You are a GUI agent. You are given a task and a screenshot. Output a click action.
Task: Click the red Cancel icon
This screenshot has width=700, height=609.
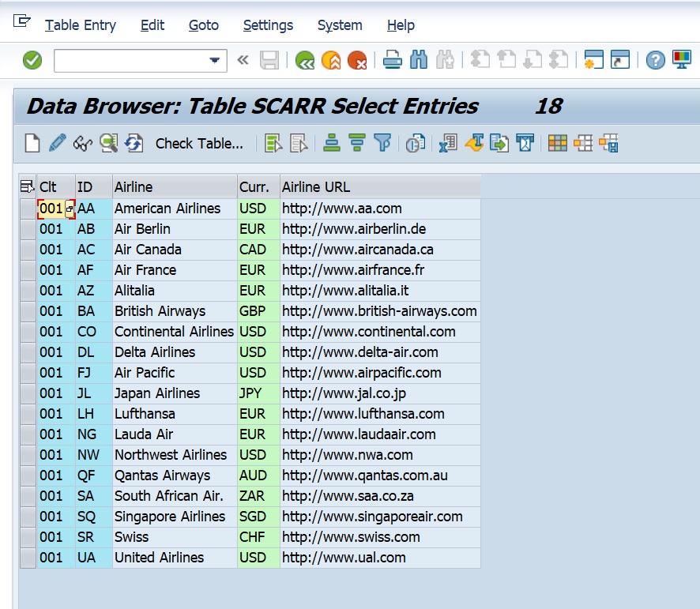(357, 60)
